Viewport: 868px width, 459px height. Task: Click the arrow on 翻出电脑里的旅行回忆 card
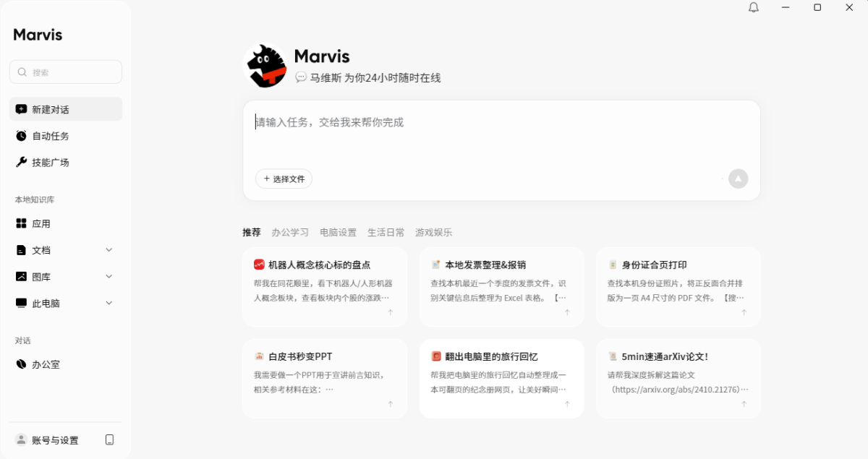(567, 404)
